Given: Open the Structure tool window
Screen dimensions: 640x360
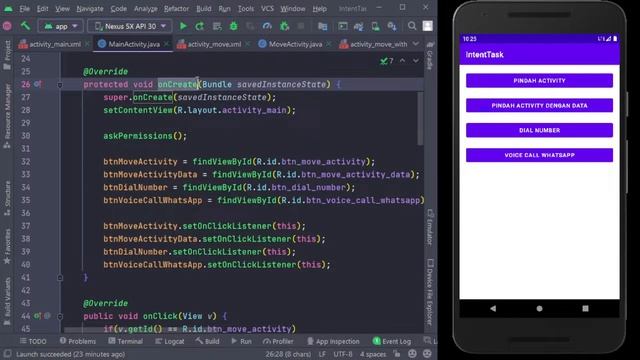Looking at the screenshot, I should (x=7, y=198).
